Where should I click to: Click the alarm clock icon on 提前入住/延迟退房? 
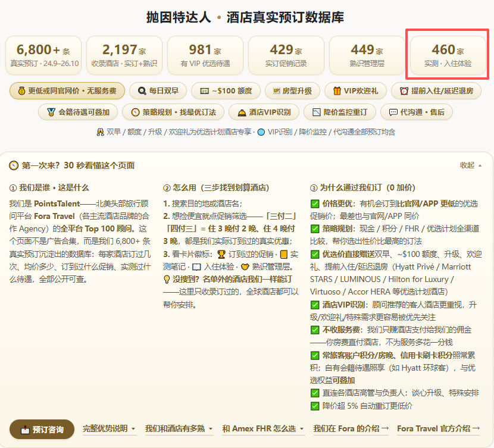404,91
